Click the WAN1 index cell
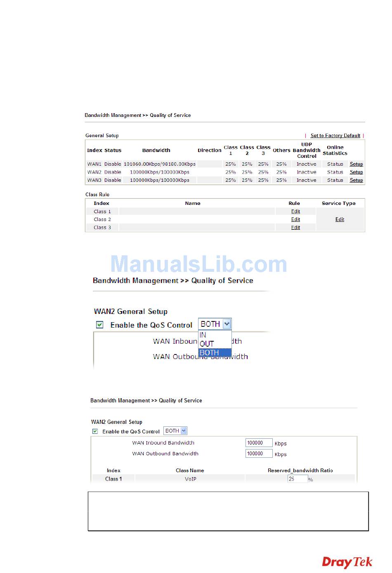This screenshot has height=573, width=392. pyautogui.click(x=94, y=164)
